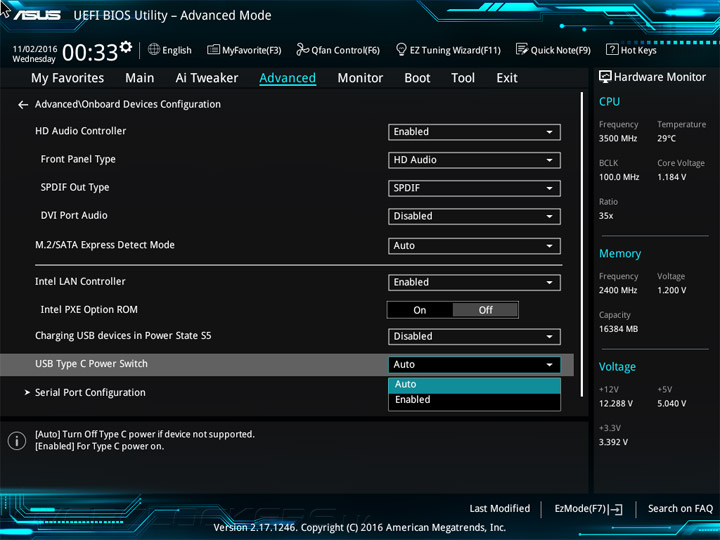Click the globe language icon

pos(154,49)
